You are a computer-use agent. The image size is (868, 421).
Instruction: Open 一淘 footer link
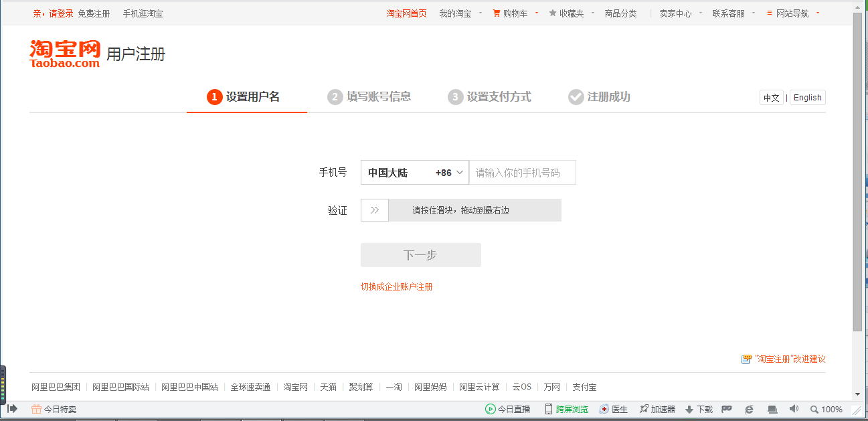394,387
